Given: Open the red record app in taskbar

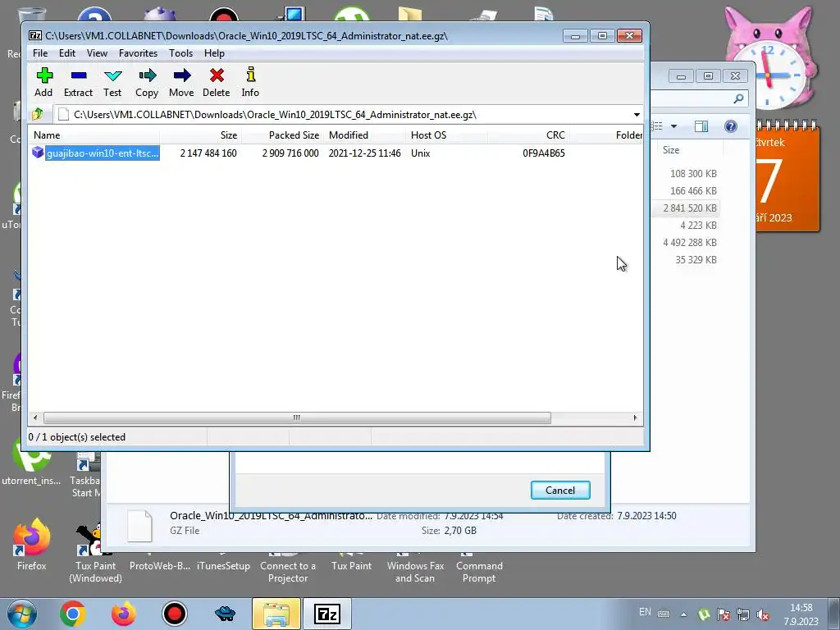Looking at the screenshot, I should [175, 614].
